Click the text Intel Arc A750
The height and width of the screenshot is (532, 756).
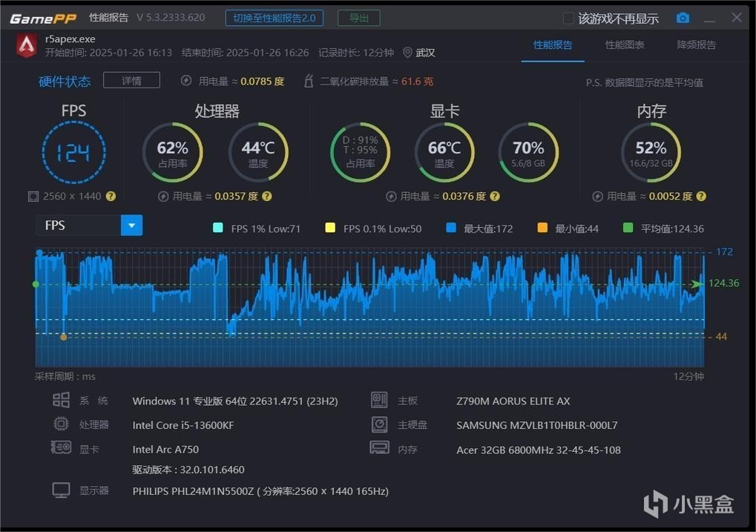click(x=165, y=450)
